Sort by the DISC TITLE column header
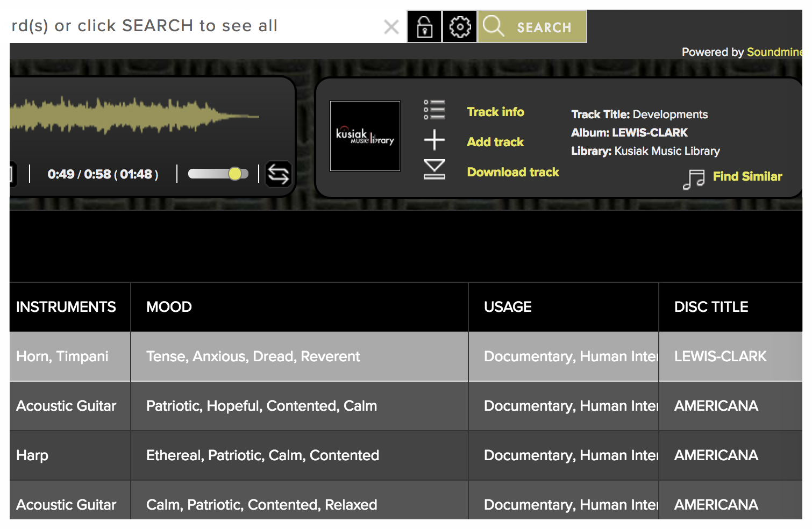This screenshot has height=529, width=812. tap(711, 307)
